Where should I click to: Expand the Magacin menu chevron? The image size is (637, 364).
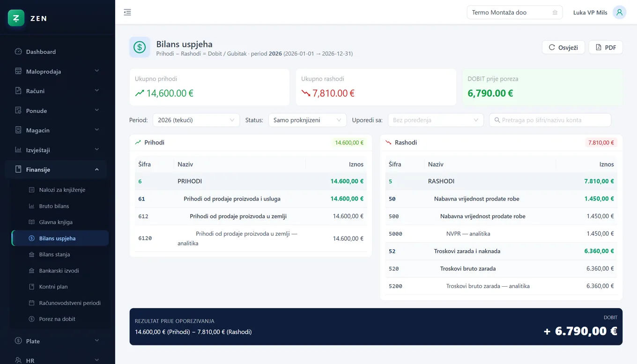97,130
